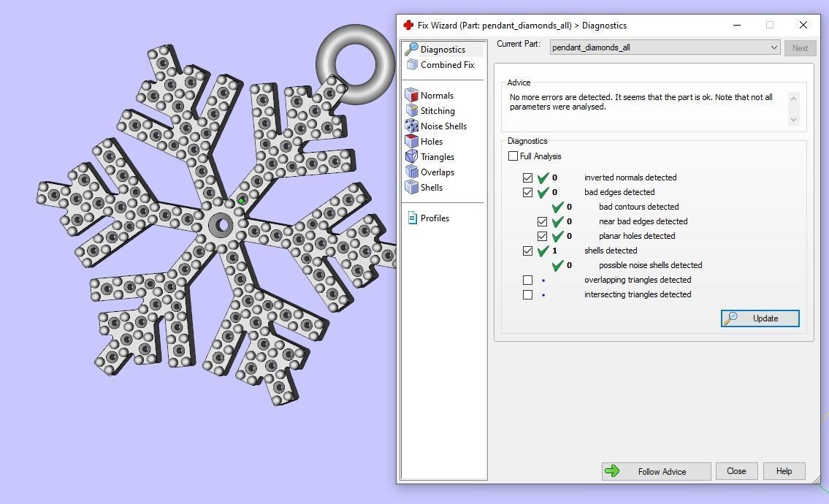
Task: Uncheck shells detected checkbox
Action: tap(527, 251)
